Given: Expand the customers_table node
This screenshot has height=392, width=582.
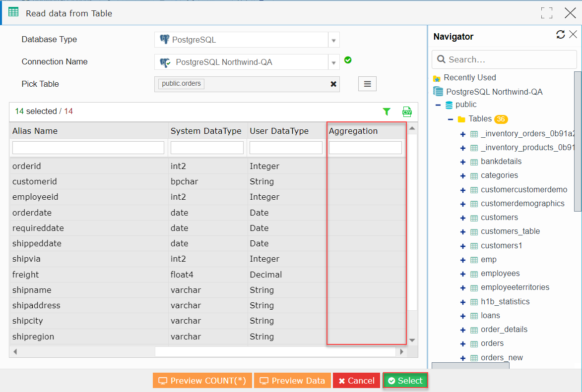Looking at the screenshot, I should click(x=463, y=232).
